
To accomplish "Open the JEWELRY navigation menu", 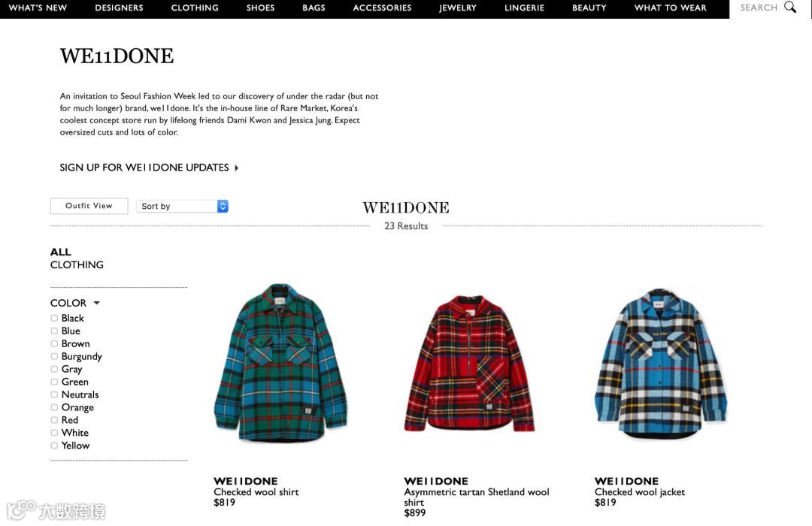I will pos(458,8).
